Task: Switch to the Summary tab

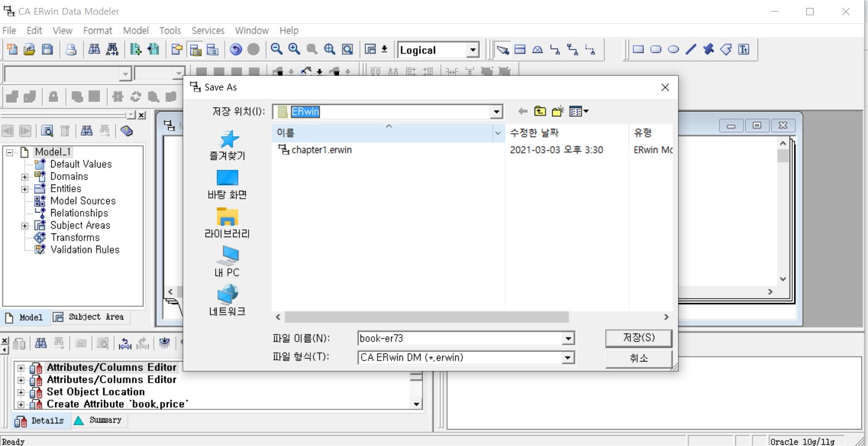Action: pos(98,420)
